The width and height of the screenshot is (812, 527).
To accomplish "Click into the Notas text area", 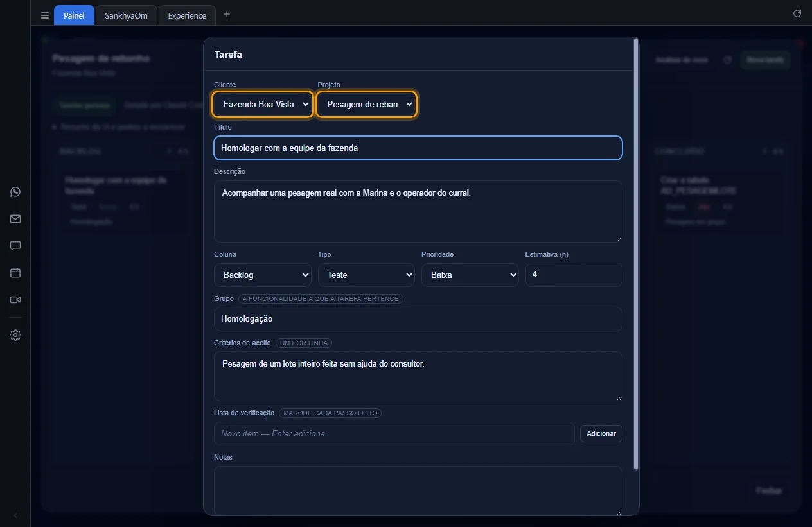I will [418, 490].
